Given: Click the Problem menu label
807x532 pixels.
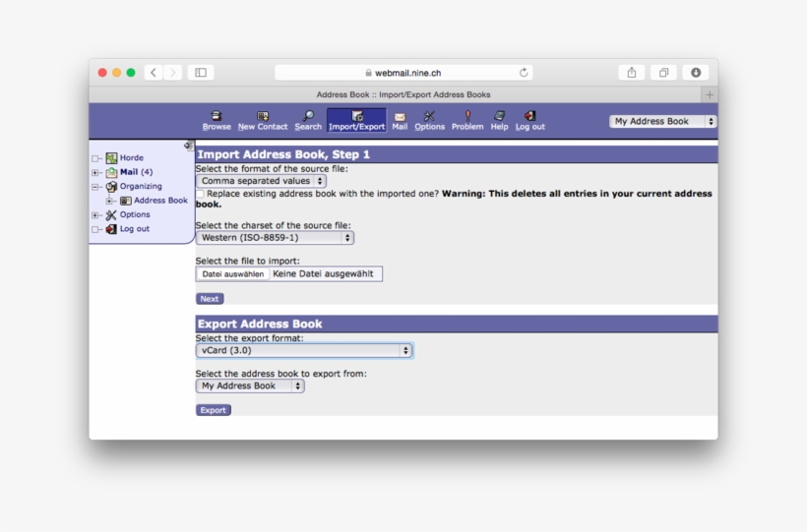Looking at the screenshot, I should pyautogui.click(x=467, y=127).
